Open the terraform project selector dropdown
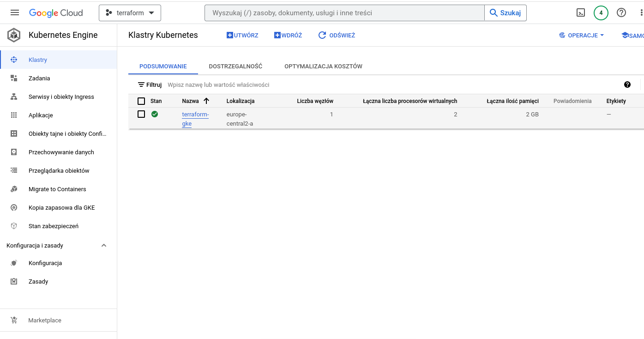The width and height of the screenshot is (644, 339). coord(130,13)
